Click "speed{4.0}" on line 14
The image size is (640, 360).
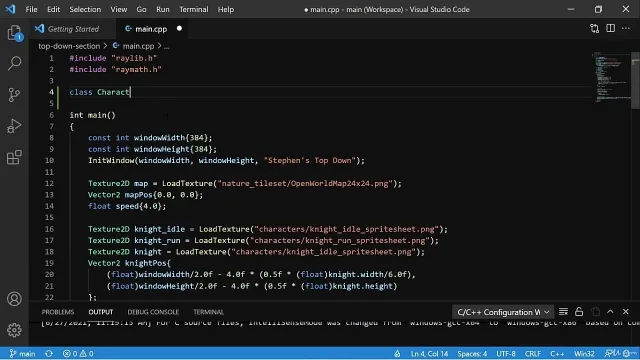pos(139,206)
